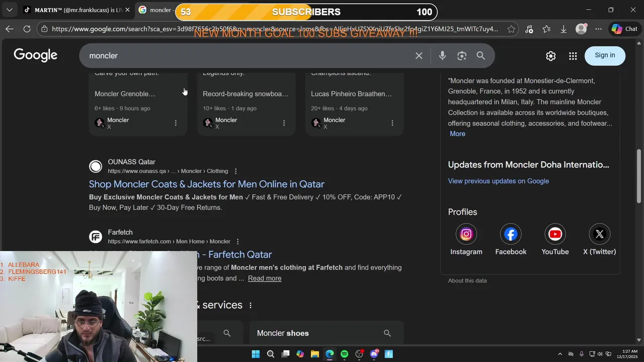
Task: Open the tab search chevron button
Action: pos(9,10)
